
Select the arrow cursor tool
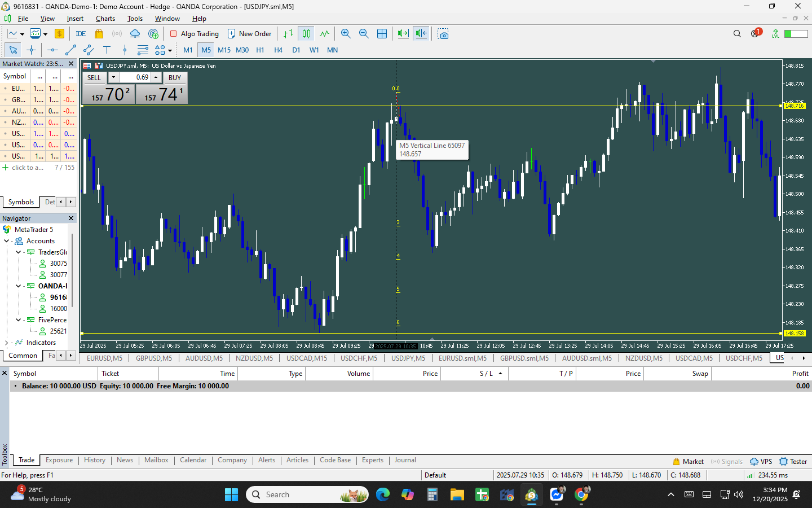coord(13,50)
